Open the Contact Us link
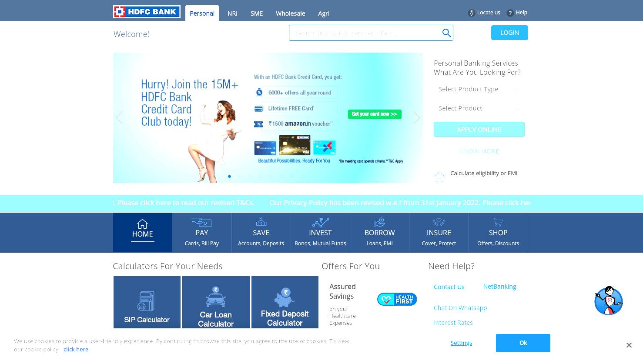The height and width of the screenshot is (364, 643). 449,287
